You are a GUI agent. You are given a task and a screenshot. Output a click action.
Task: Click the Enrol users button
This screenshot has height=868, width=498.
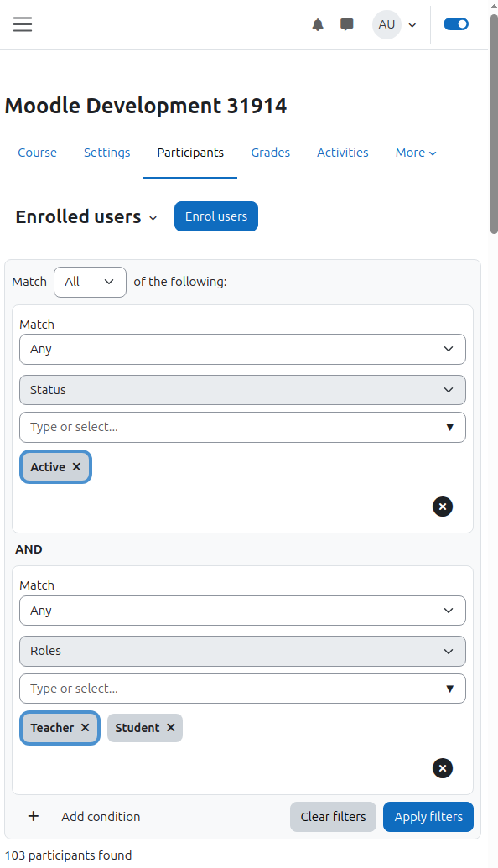pos(216,216)
